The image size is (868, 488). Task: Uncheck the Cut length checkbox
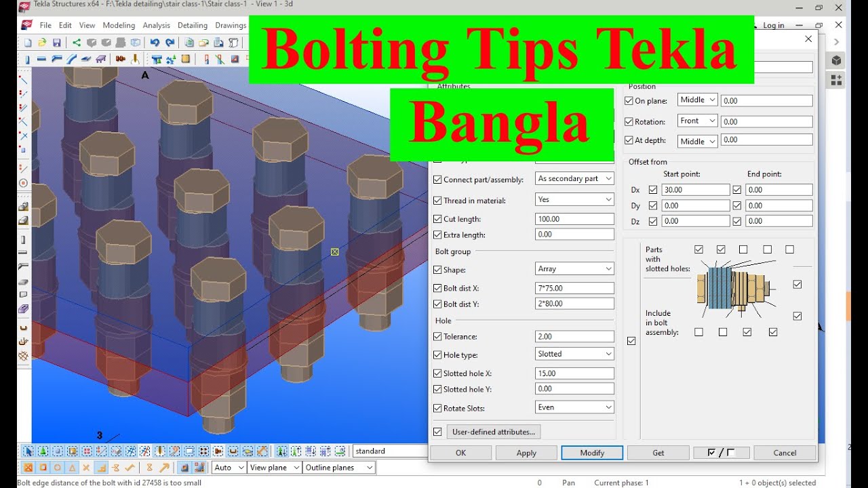click(x=437, y=219)
